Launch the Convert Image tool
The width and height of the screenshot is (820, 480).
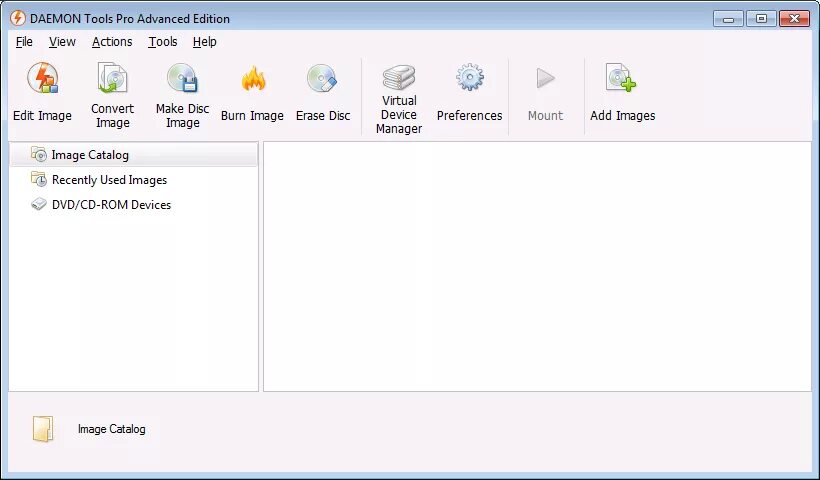[112, 95]
